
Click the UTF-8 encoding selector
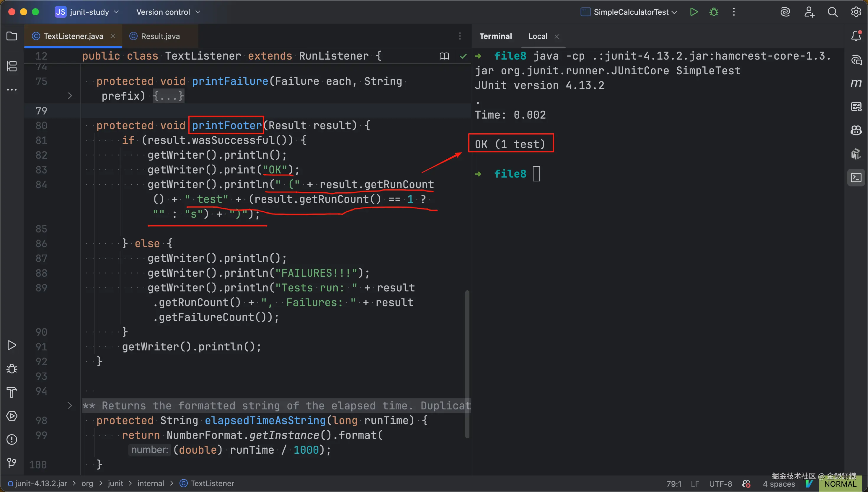tap(720, 484)
